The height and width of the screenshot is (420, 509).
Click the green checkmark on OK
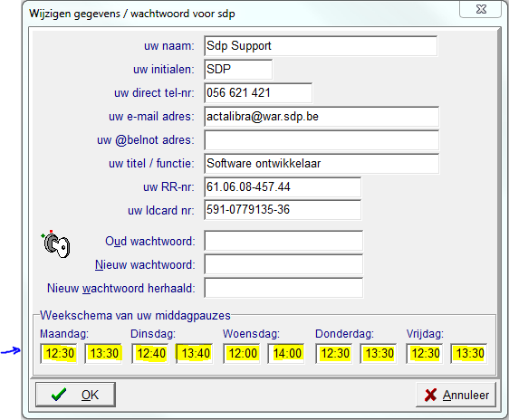59,395
